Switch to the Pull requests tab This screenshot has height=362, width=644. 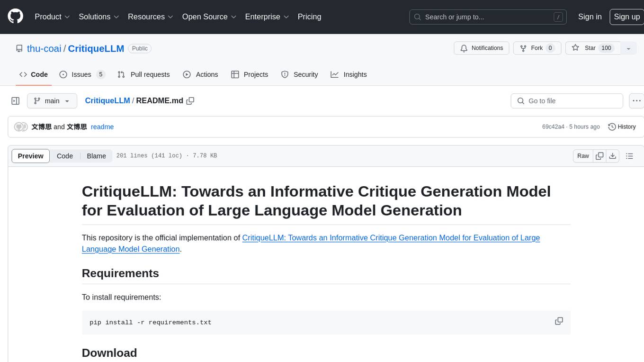tap(143, 74)
